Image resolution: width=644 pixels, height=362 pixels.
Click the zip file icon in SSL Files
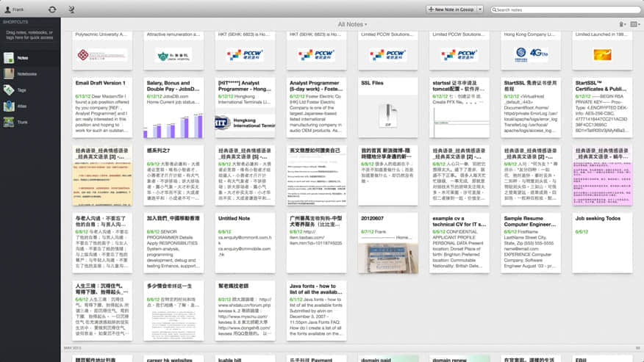click(x=388, y=115)
